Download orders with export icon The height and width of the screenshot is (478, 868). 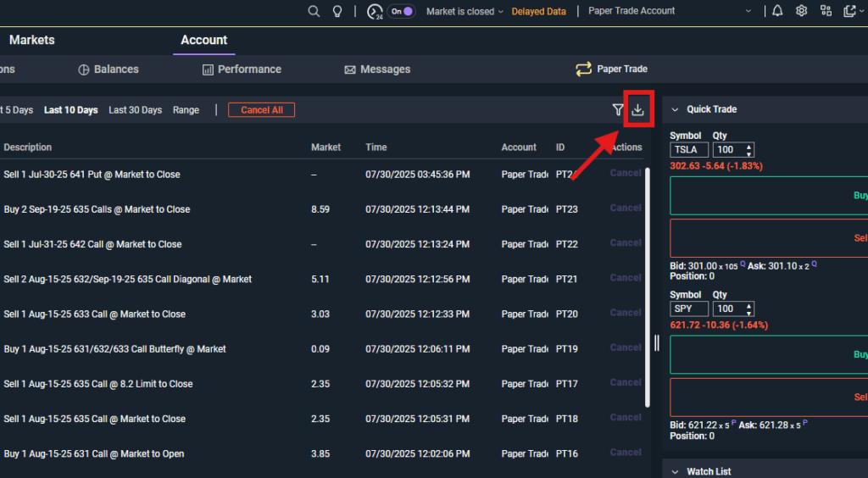(638, 109)
